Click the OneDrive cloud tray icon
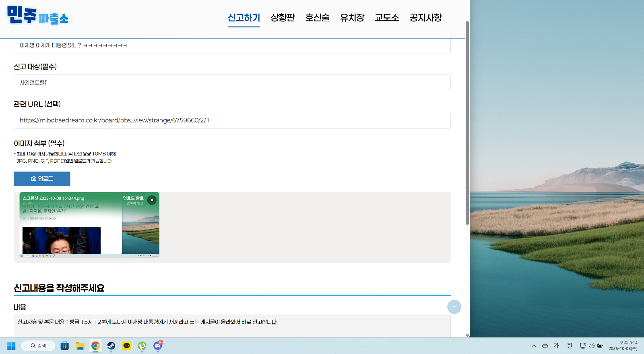The image size is (644, 354). 545,346
